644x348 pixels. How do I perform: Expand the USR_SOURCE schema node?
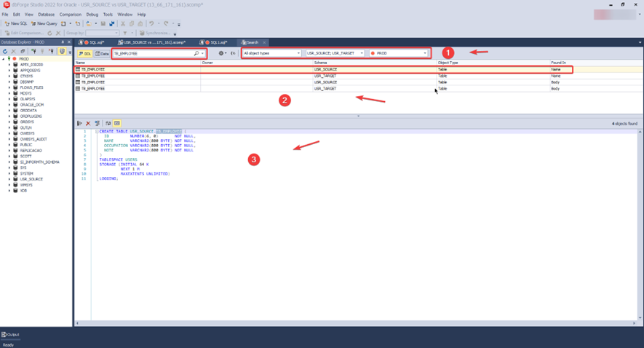[x=9, y=179]
